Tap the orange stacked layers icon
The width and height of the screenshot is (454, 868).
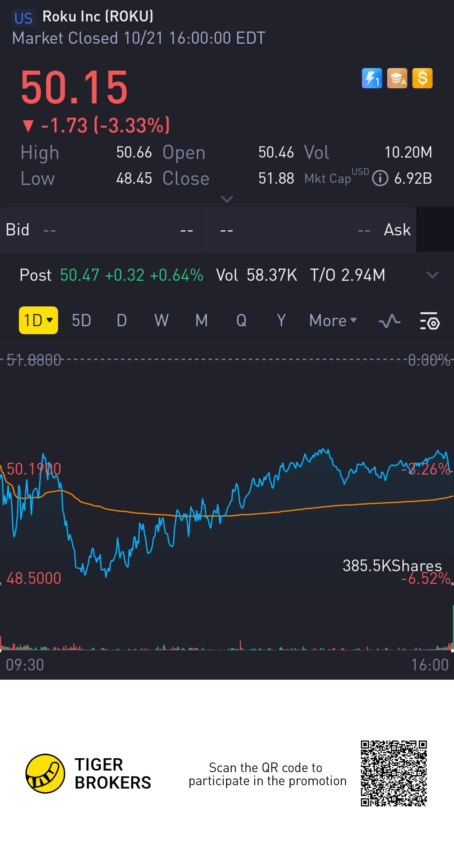[397, 78]
